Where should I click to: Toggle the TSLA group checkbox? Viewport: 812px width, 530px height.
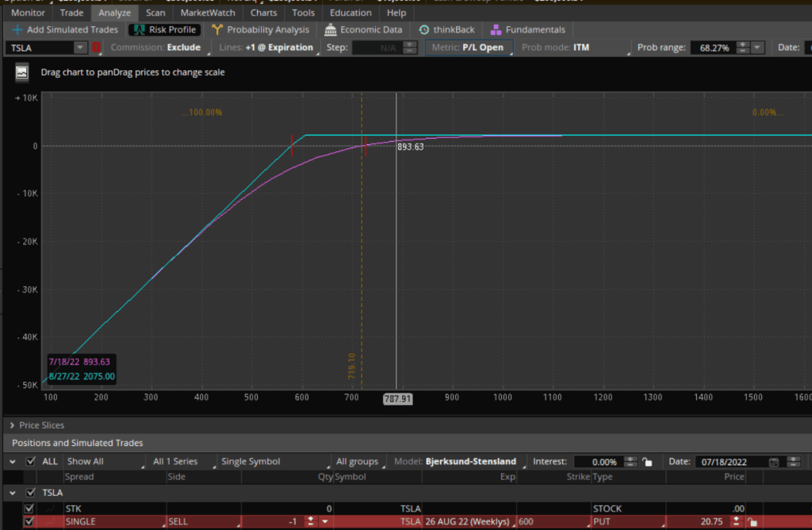tap(29, 492)
